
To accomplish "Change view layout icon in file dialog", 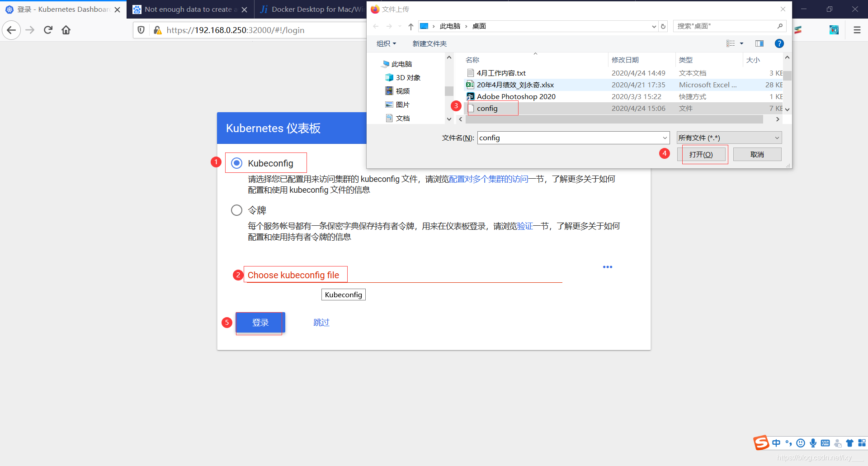I will [731, 44].
